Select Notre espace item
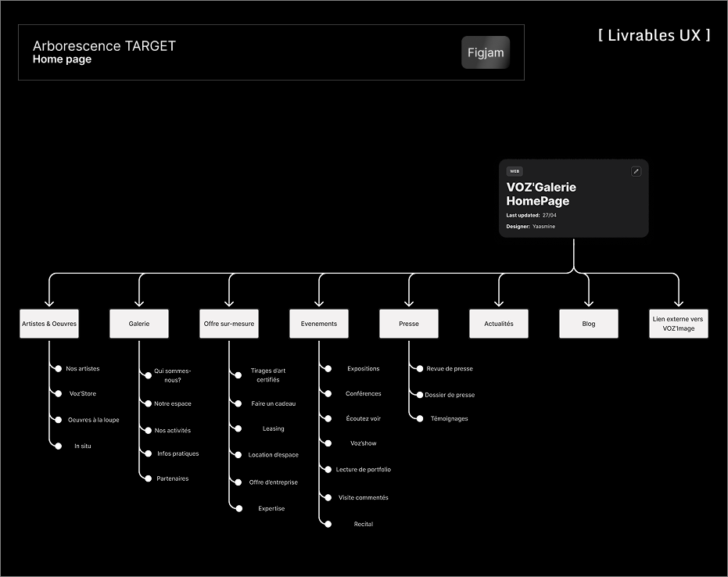Image resolution: width=728 pixels, height=577 pixels. 173,404
